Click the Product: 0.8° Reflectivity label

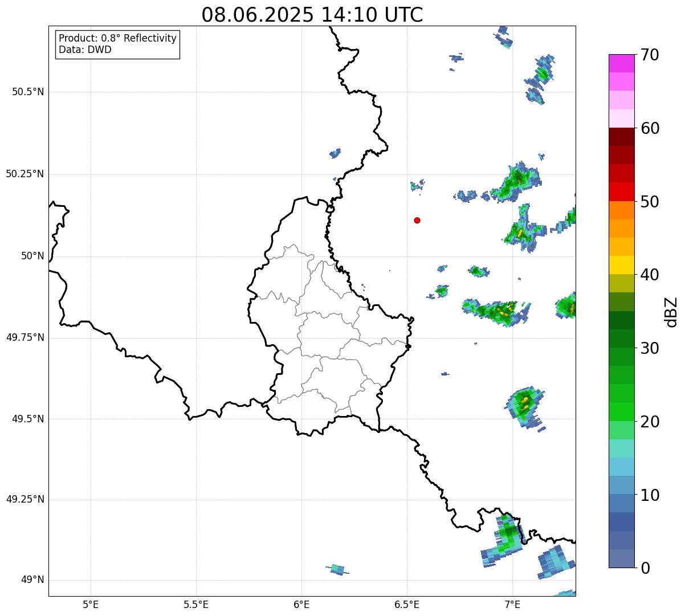coord(118,38)
